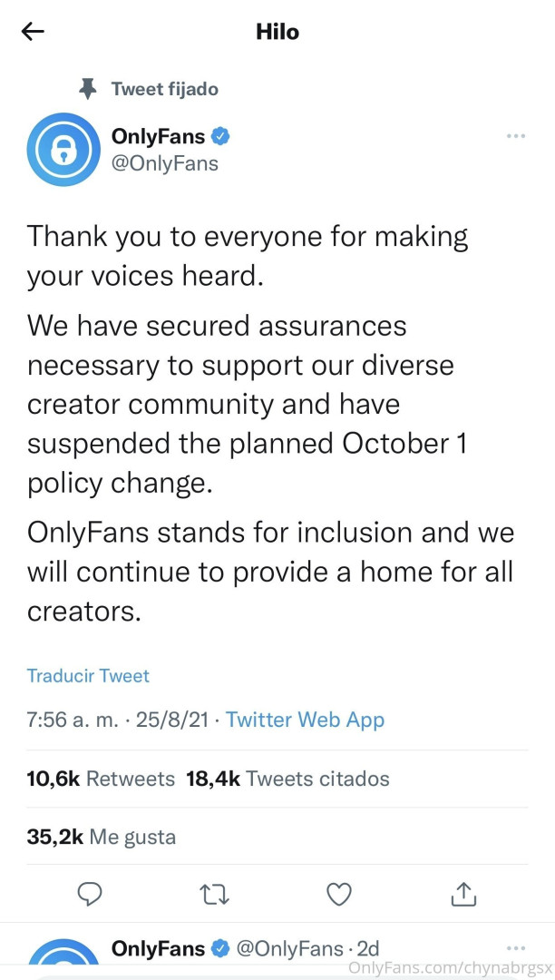
Task: Open the tweet's three-dot options menu
Action: (515, 136)
